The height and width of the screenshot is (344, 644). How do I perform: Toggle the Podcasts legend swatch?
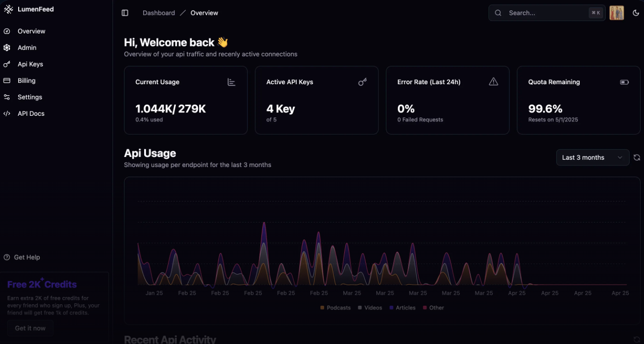(322, 308)
